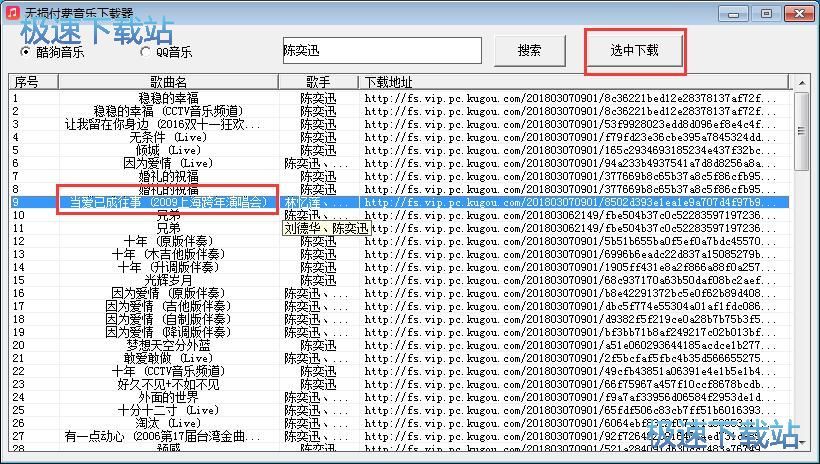Select song 倾城 (Live)
This screenshot has width=820, height=464.
click(168, 150)
